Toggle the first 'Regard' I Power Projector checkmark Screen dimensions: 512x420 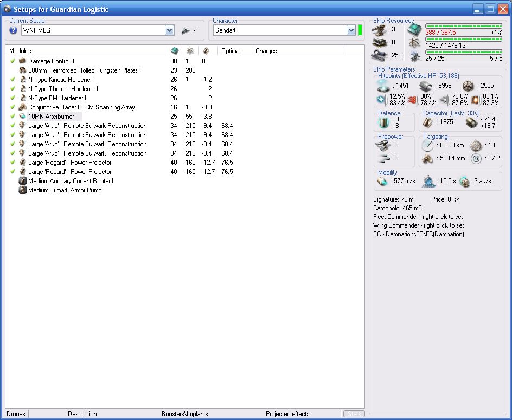tap(12, 162)
